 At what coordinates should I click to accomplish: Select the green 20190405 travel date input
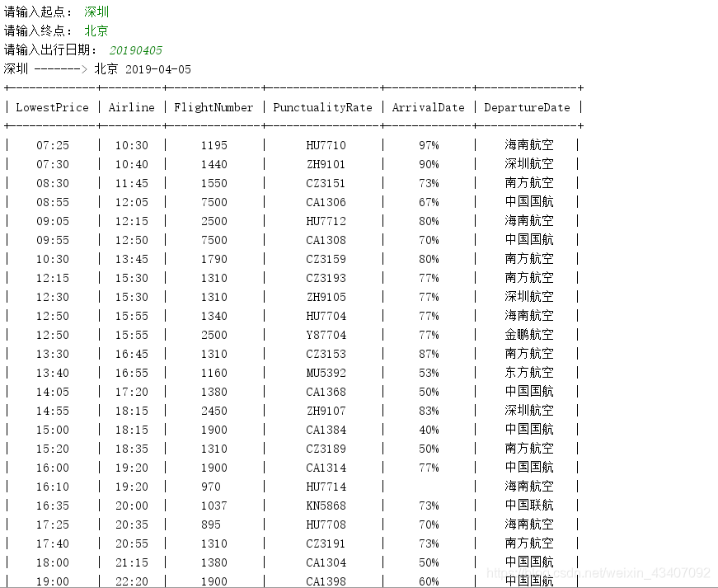point(135,50)
